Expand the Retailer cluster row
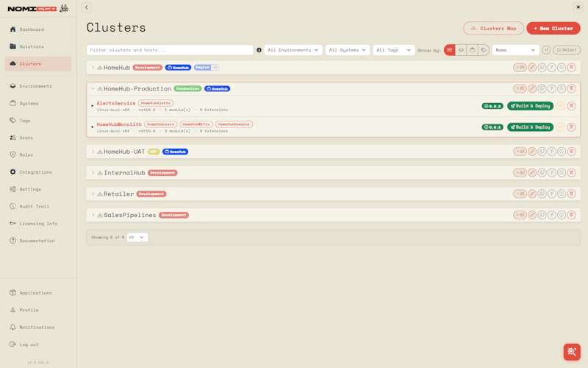Image resolution: width=588 pixels, height=368 pixels. point(93,194)
